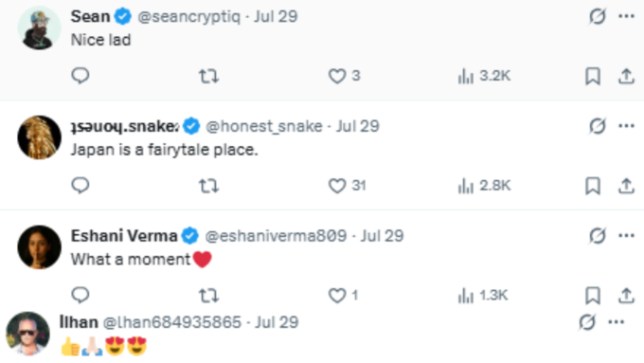Image resolution: width=644 pixels, height=363 pixels.
Task: Open Grok icon on Sean's tweet
Action: point(597,16)
